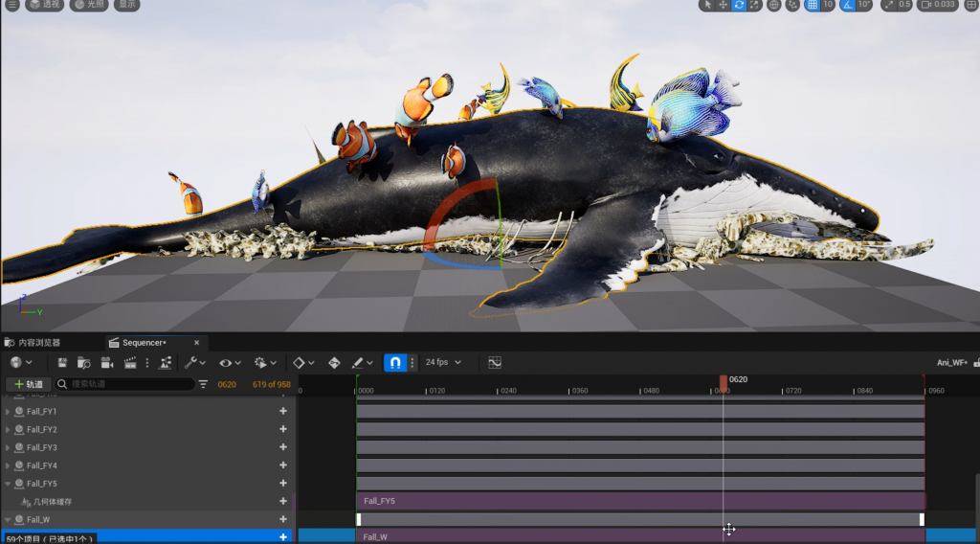Open the Ani_WF sequence breadcrumb
980x544 pixels.
pos(952,363)
